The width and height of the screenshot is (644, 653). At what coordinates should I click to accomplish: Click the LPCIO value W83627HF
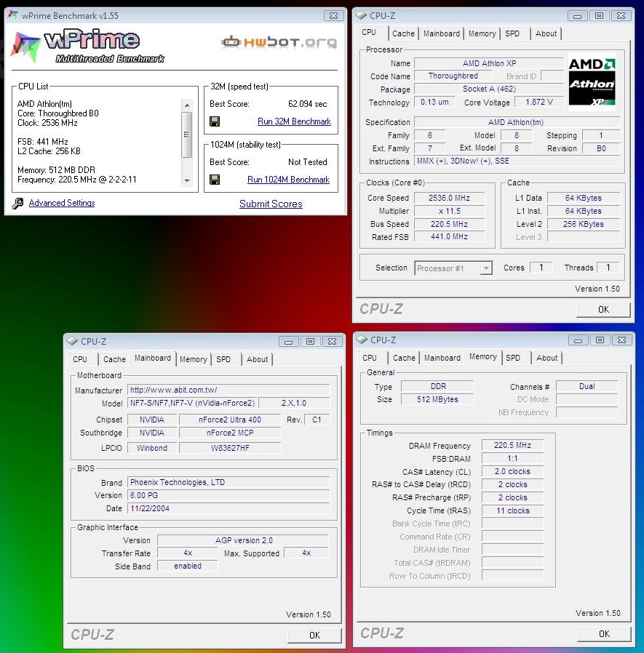pos(230,448)
